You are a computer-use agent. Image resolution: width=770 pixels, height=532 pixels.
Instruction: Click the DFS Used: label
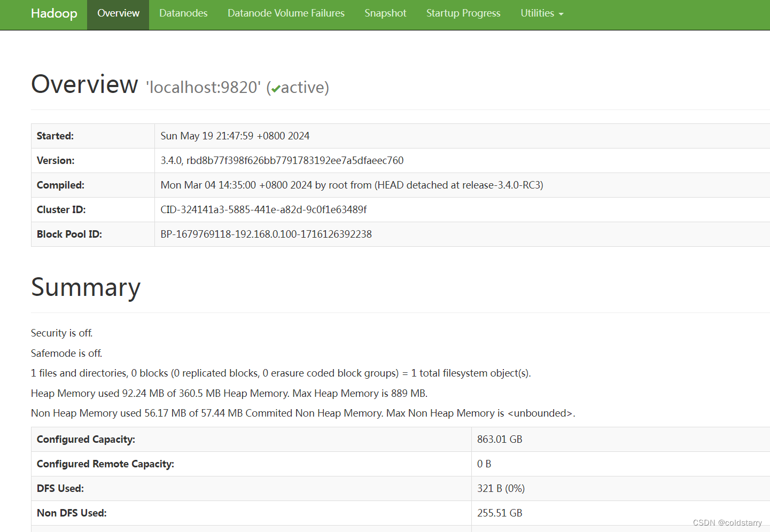[x=60, y=488]
